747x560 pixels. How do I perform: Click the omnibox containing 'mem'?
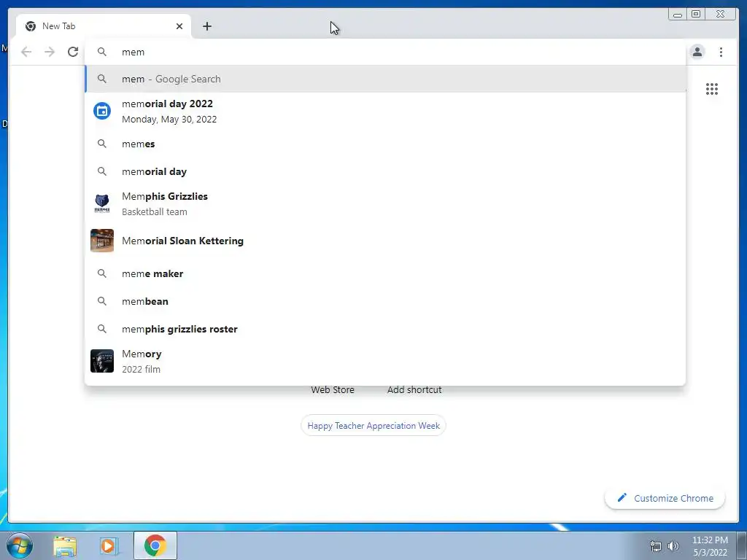tap(385, 52)
